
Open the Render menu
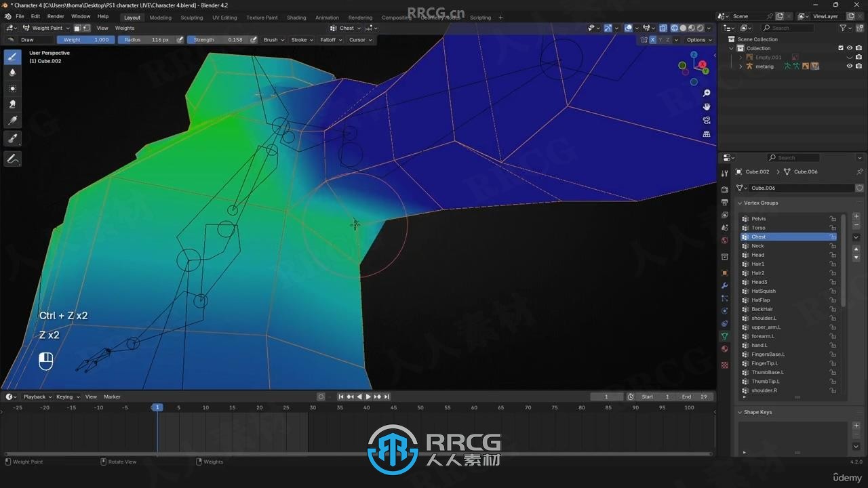[x=56, y=16]
